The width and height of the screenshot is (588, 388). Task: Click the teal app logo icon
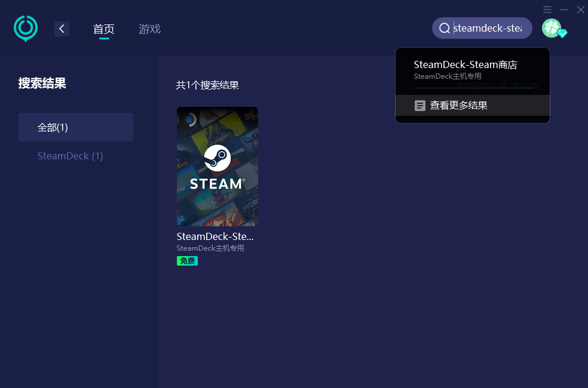tap(26, 29)
